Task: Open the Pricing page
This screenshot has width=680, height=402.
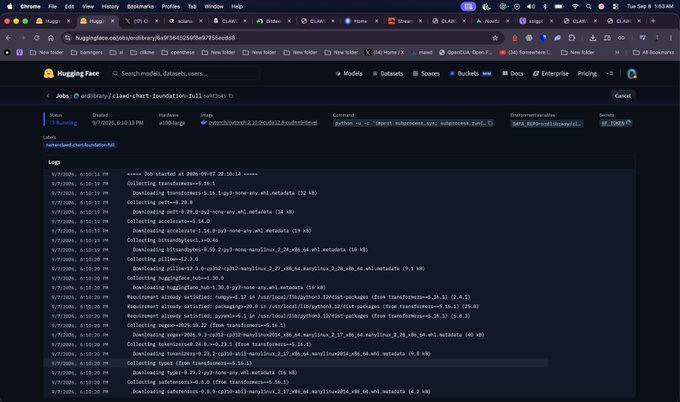Action: [x=587, y=74]
